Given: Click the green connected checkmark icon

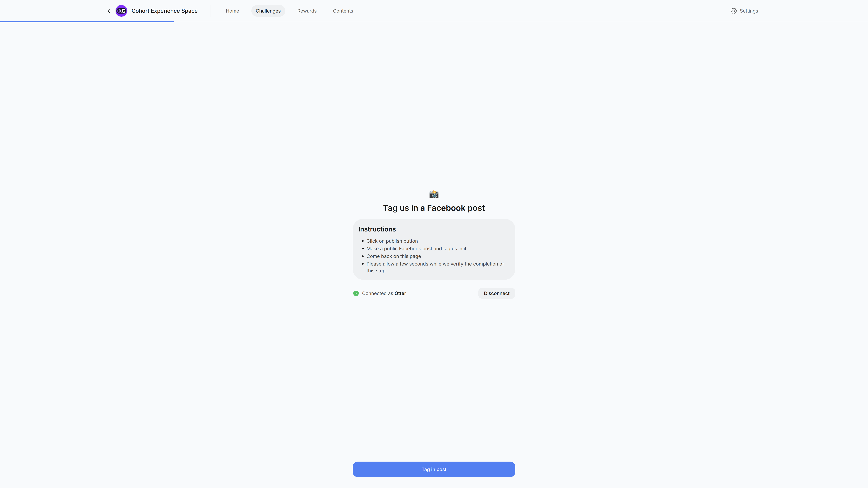Looking at the screenshot, I should click(356, 293).
